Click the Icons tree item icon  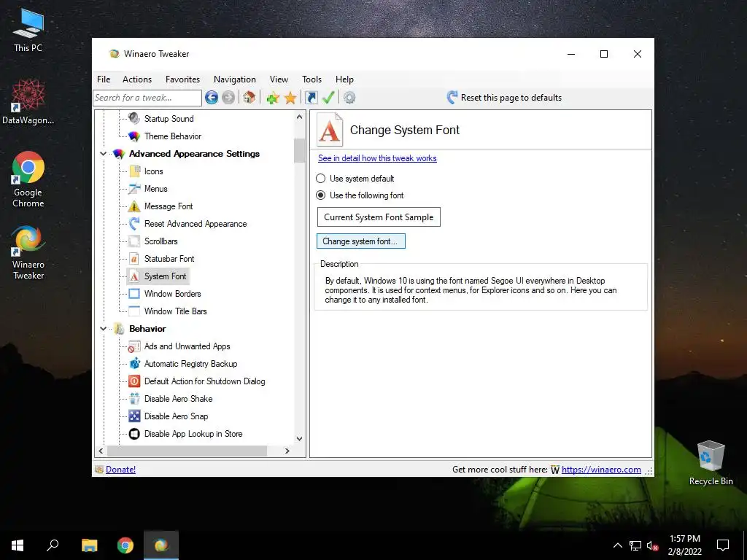(135, 171)
